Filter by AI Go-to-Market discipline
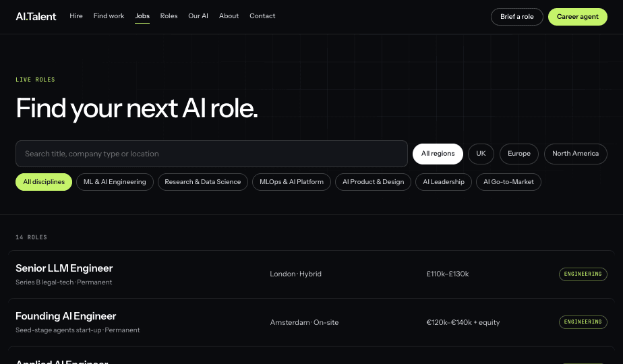This screenshot has width=623, height=364. click(508, 182)
